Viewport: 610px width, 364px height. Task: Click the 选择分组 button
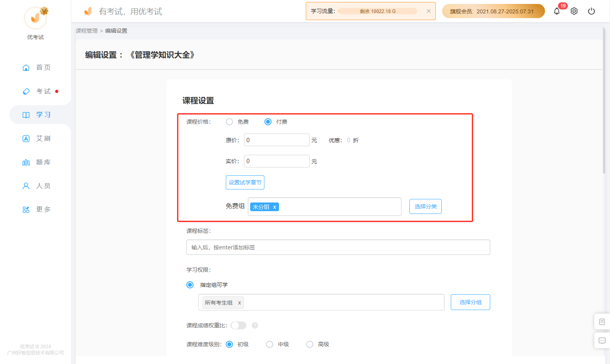471,302
